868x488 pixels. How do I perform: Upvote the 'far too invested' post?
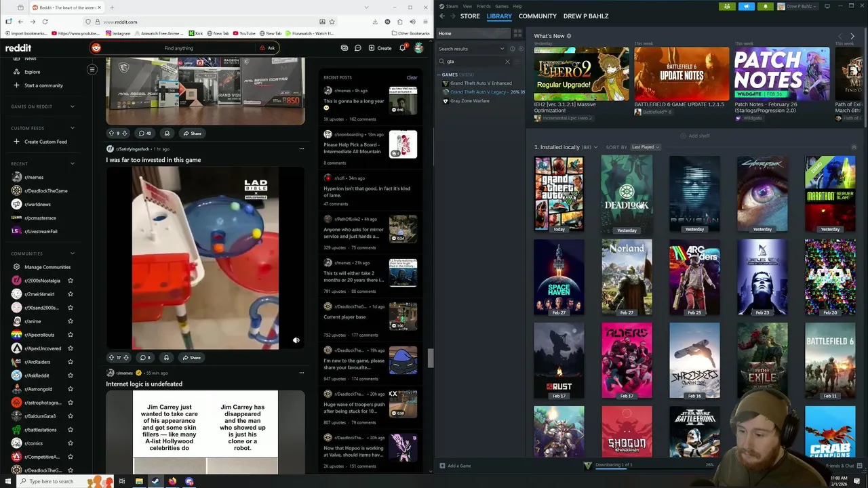click(111, 357)
